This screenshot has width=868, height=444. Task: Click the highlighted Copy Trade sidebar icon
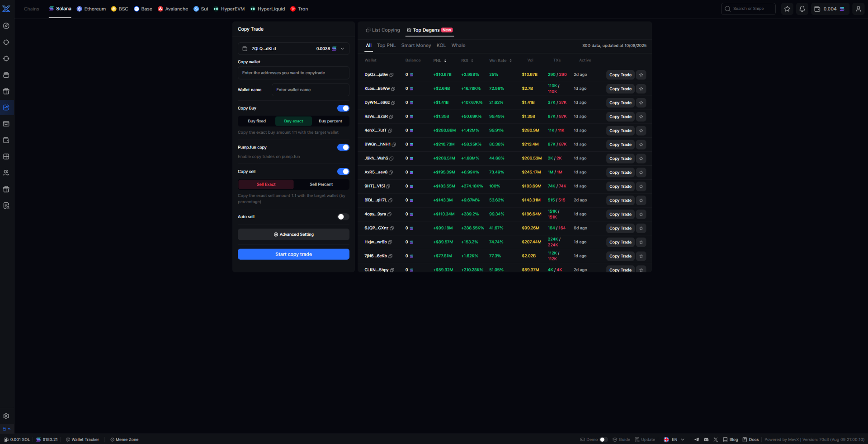[6, 107]
